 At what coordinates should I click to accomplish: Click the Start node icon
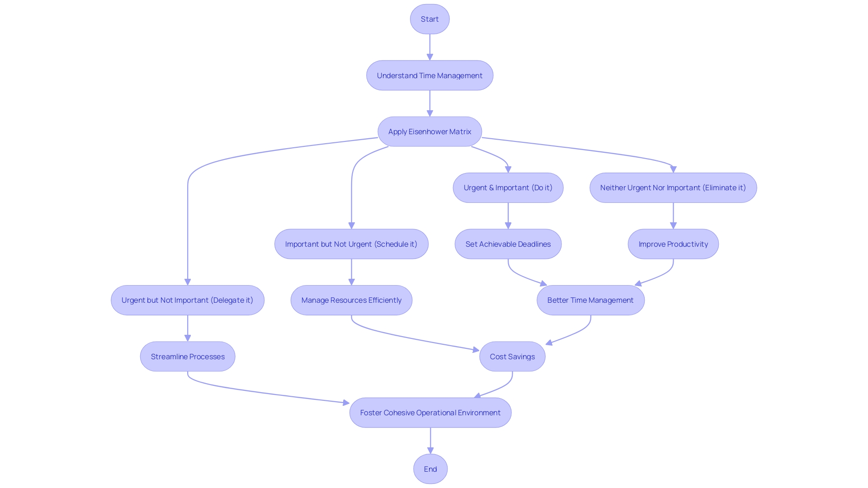[x=430, y=19]
